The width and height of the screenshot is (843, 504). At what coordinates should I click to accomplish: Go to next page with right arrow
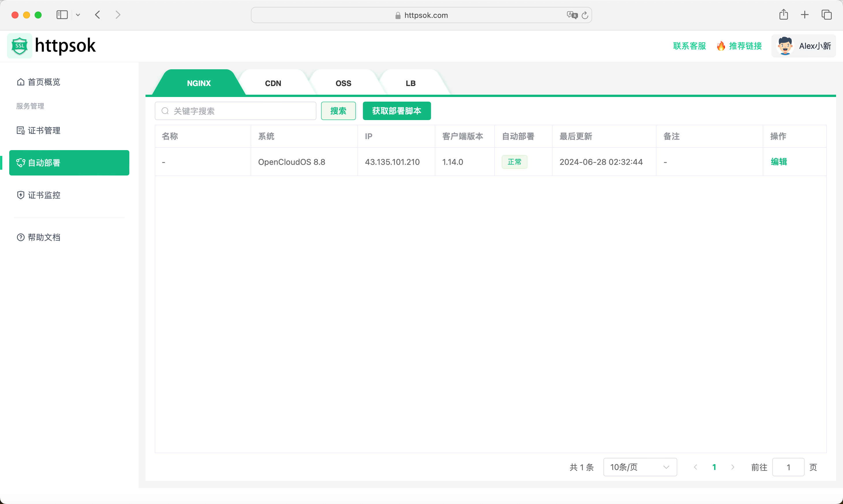click(733, 467)
